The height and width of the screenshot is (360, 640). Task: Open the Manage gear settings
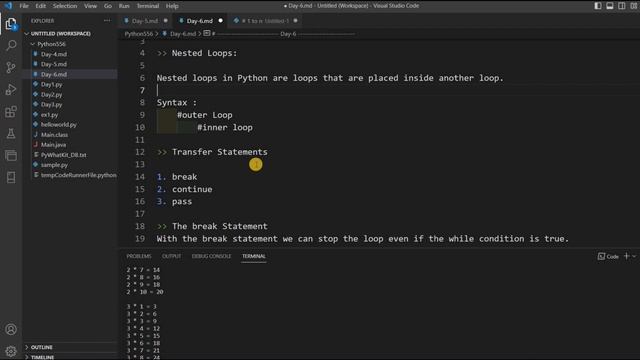coord(11,351)
